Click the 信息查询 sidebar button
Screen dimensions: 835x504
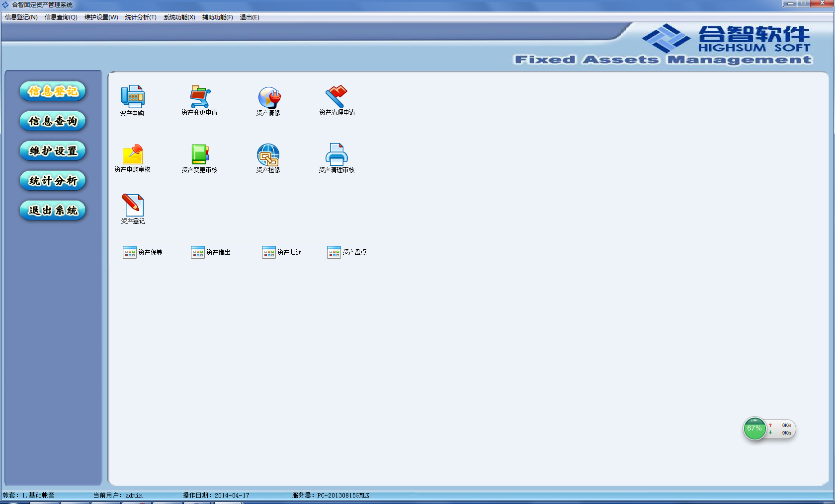[53, 121]
